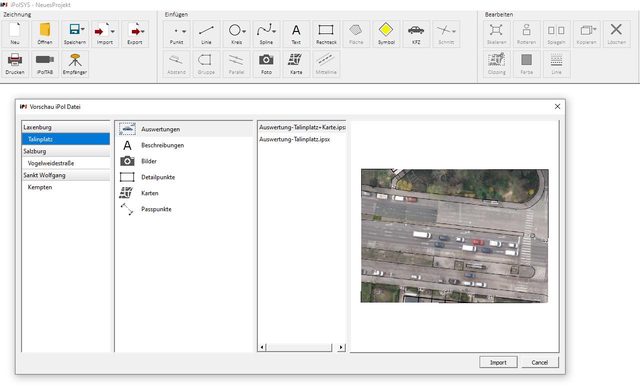Expand the Spline dropdown arrow
640x387 pixels.
coord(274,31)
